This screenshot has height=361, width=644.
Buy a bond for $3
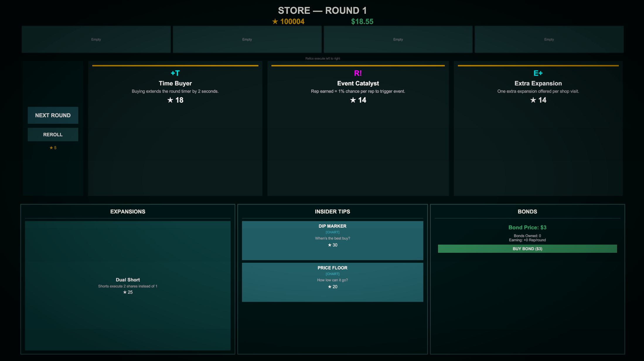(x=527, y=249)
